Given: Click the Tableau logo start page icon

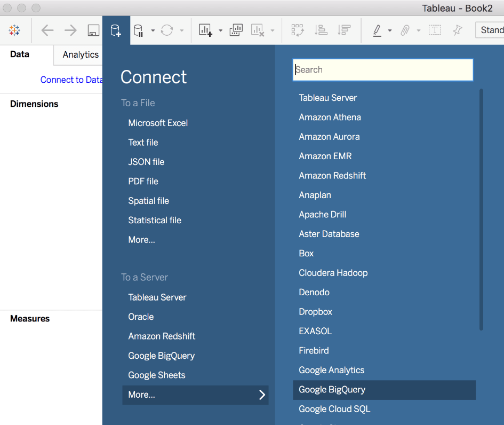Looking at the screenshot, I should click(14, 30).
